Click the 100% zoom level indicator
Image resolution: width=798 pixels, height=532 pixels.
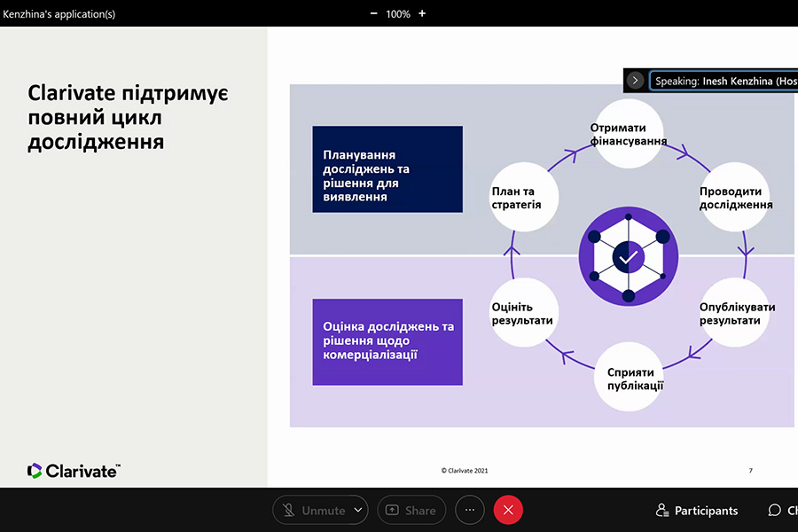(398, 14)
